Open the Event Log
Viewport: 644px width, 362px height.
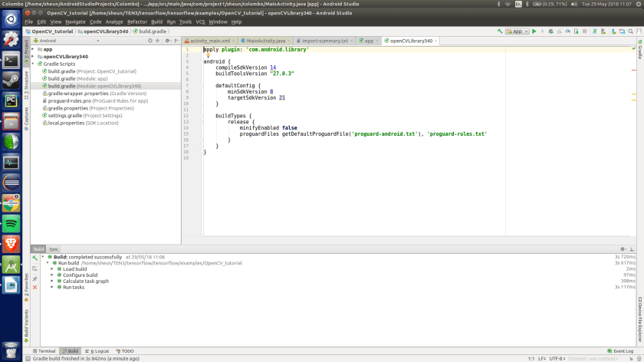tap(620, 350)
